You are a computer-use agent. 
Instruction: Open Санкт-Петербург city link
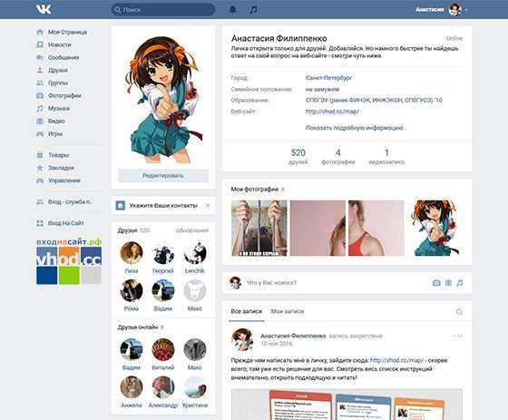pyautogui.click(x=328, y=78)
